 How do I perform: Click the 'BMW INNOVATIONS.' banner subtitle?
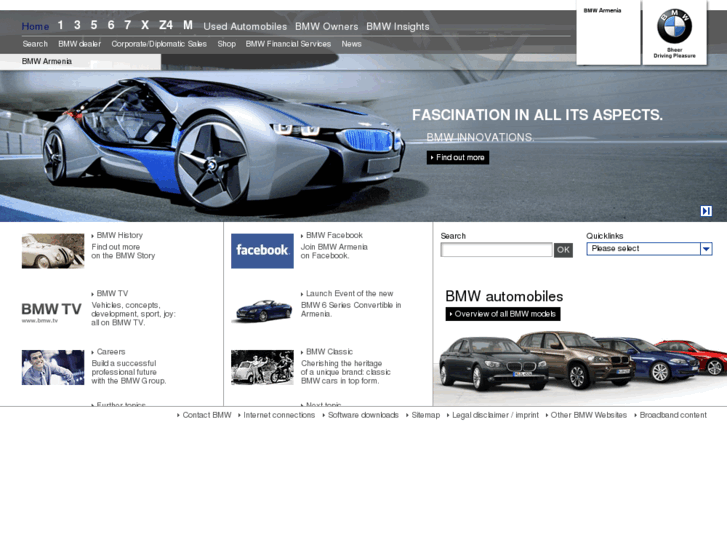480,137
